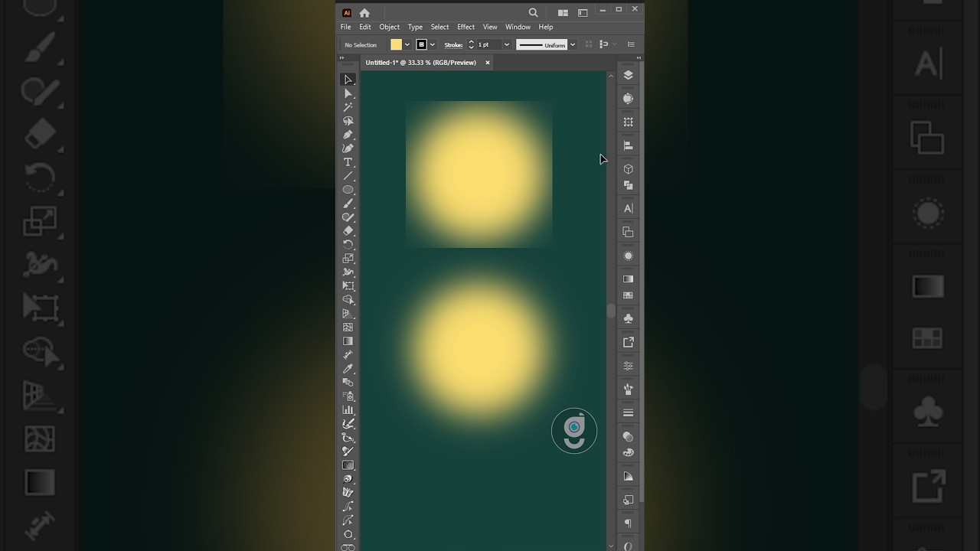Open the Help menu
This screenshot has width=980, height=551.
tap(546, 27)
